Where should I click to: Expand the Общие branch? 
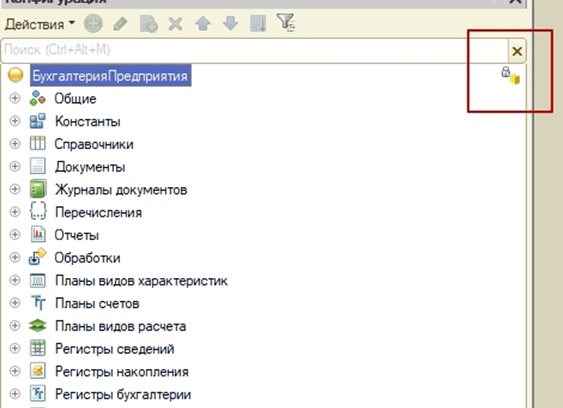click(x=15, y=98)
